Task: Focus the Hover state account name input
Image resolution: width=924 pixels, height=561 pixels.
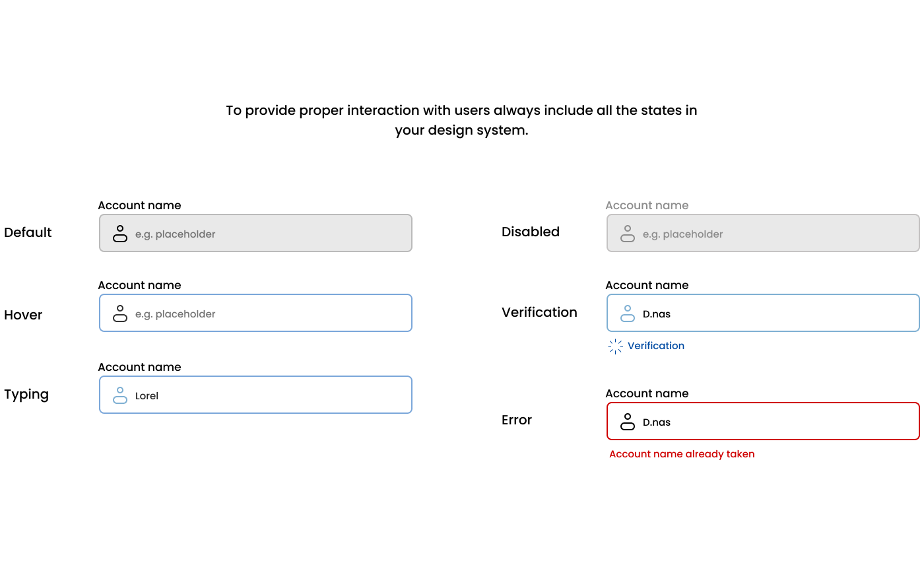Action: tap(255, 313)
